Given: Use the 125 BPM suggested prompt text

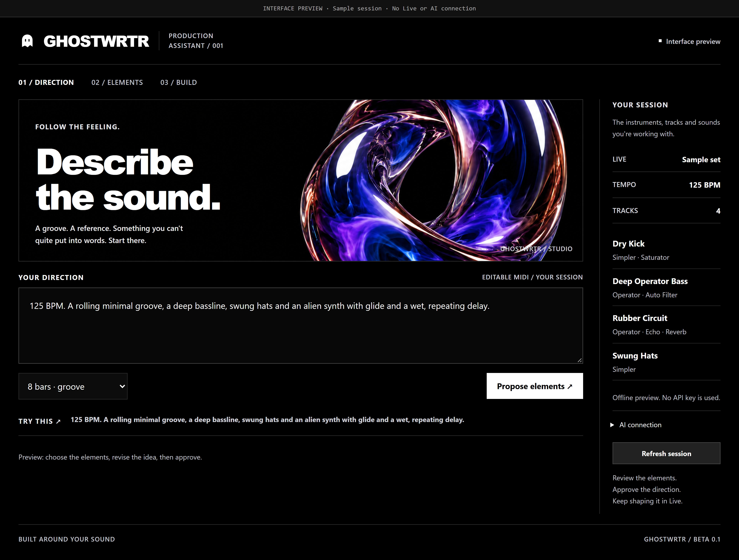Looking at the screenshot, I should [x=267, y=420].
